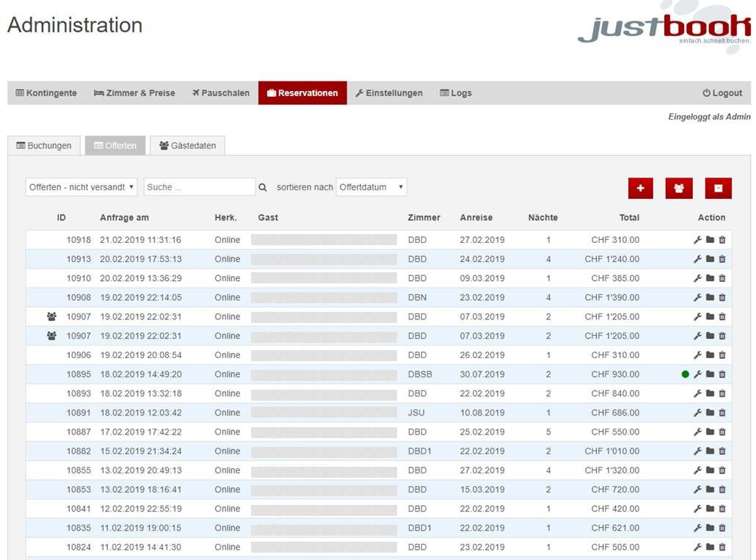The image size is (756, 560).
Task: Delete offer 10855 with trash icon
Action: pyautogui.click(x=722, y=470)
